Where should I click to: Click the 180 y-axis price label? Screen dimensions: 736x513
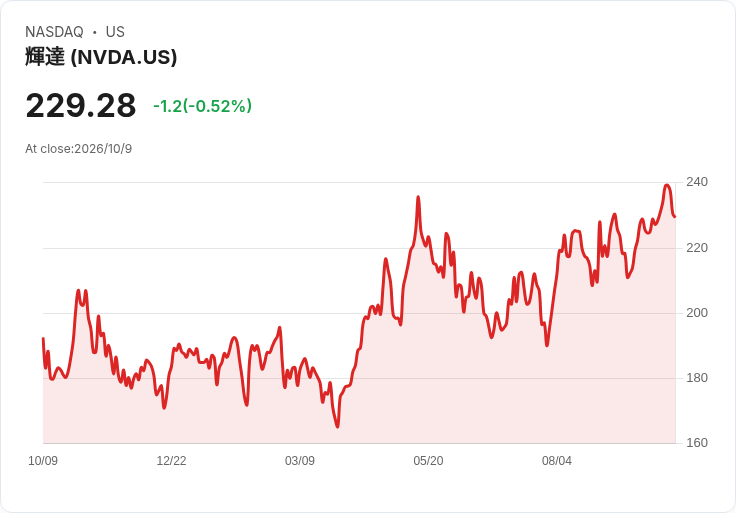click(x=697, y=378)
